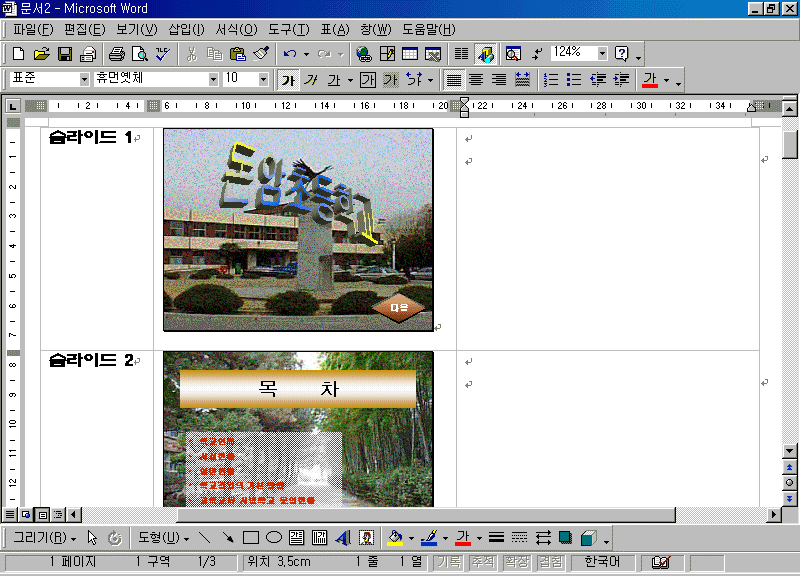
Task: Toggle the Drawing toolbar button
Action: pyautogui.click(x=485, y=54)
